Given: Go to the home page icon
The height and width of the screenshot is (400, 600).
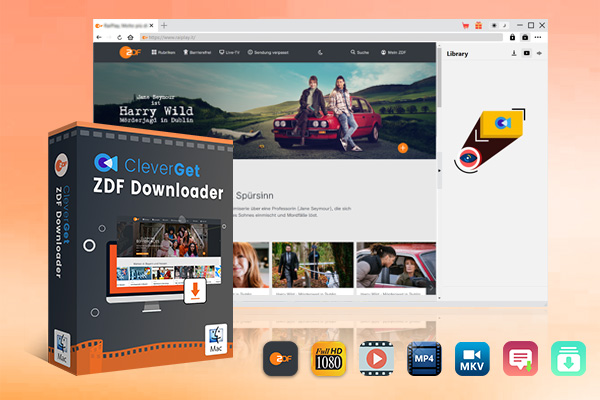Looking at the screenshot, I should 130,37.
